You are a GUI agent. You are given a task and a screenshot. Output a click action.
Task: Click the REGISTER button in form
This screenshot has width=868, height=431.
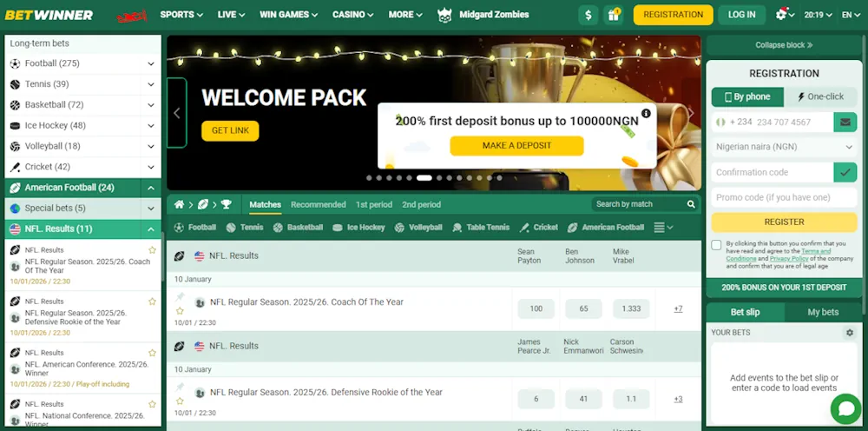click(x=785, y=222)
